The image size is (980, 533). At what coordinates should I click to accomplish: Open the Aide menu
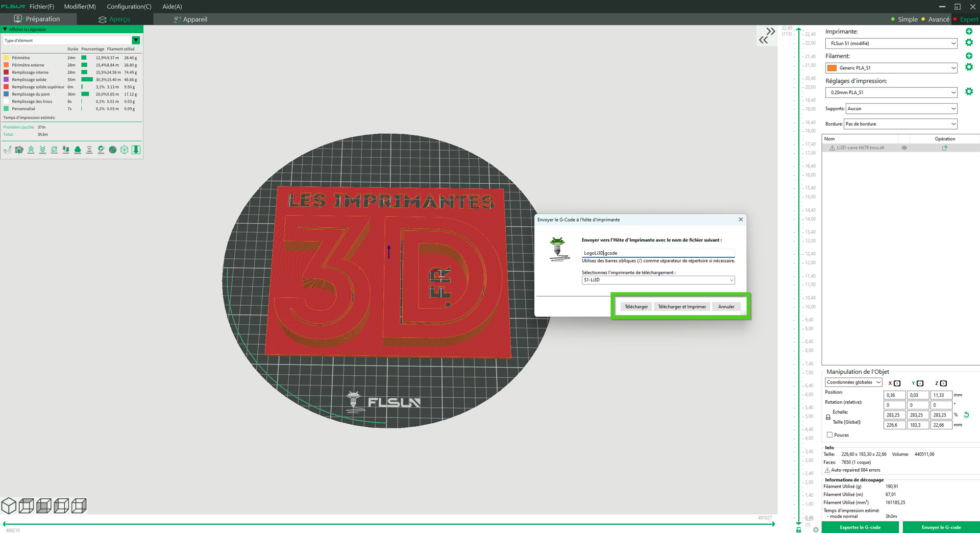[x=172, y=7]
